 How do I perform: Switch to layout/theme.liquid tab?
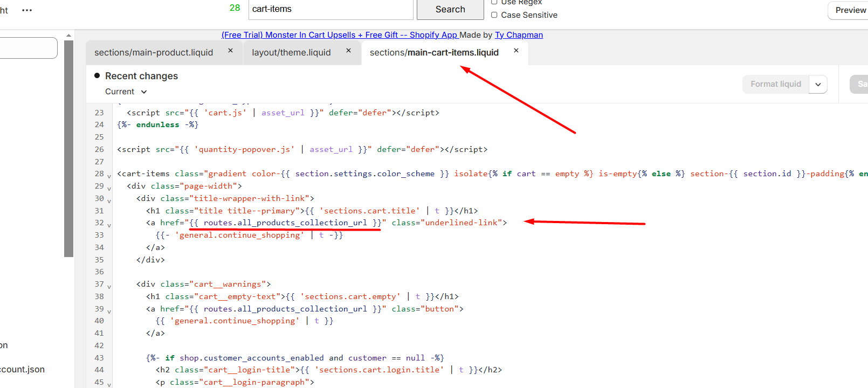[291, 53]
